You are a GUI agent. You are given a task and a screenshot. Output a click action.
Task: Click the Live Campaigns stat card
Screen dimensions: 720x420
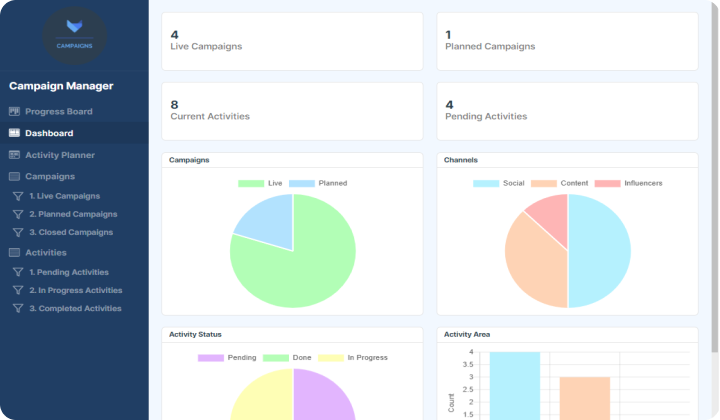tap(292, 41)
